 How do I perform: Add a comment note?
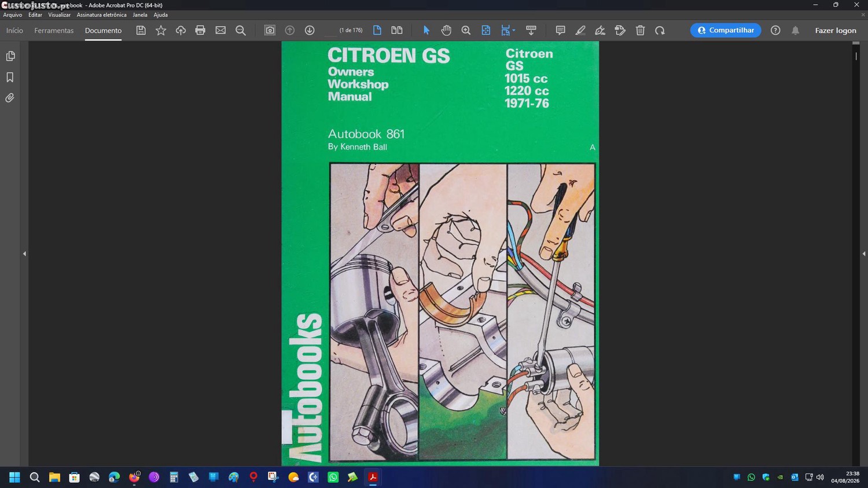[x=560, y=30]
